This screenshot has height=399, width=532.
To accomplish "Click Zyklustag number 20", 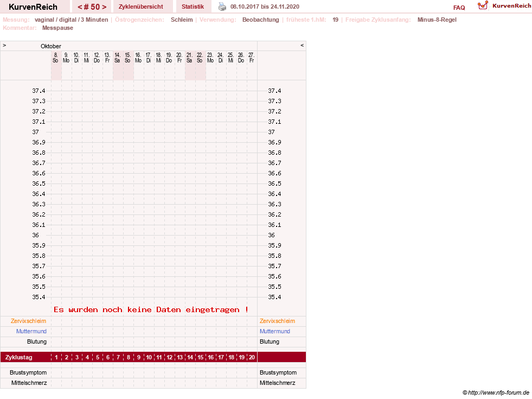I will tap(252, 357).
